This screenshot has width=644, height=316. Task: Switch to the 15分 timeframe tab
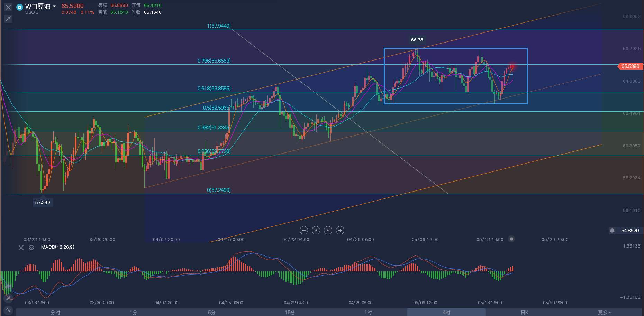[x=290, y=313]
